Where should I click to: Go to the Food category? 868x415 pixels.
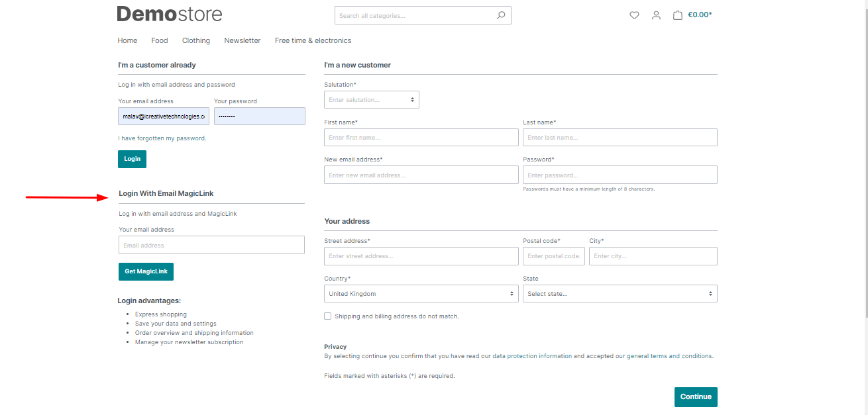pos(160,41)
